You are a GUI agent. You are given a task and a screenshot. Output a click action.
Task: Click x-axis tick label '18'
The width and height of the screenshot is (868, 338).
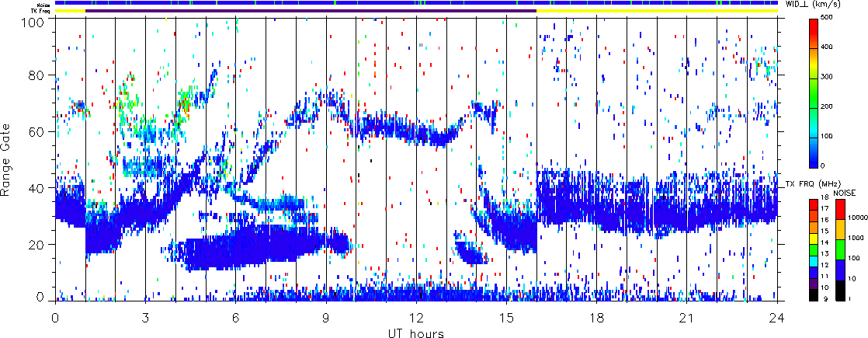click(x=597, y=318)
